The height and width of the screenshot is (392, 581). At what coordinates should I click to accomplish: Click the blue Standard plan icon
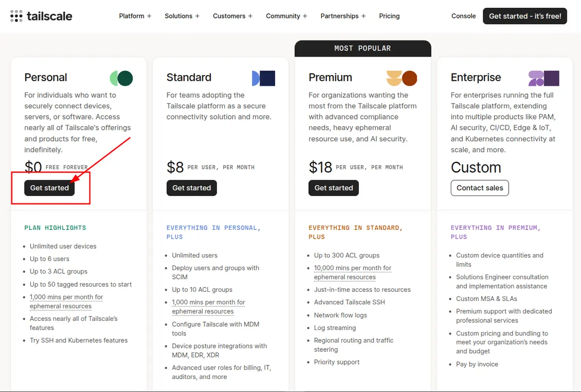[263, 78]
